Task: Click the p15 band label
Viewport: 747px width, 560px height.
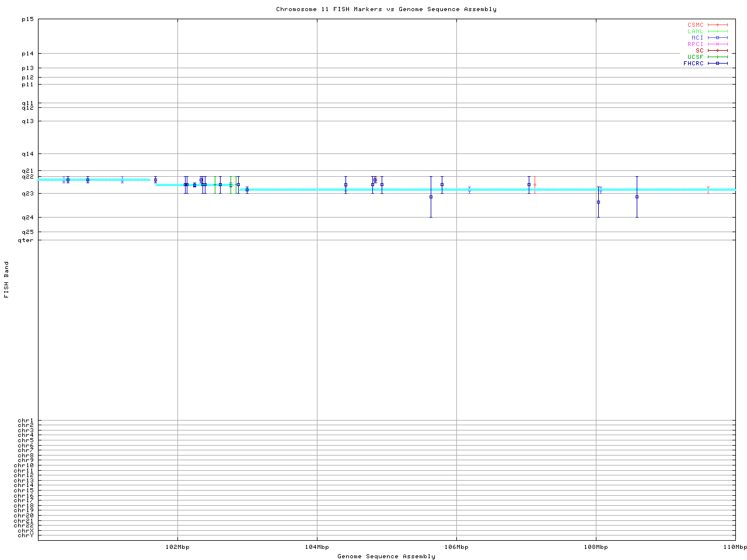Action: pos(27,19)
